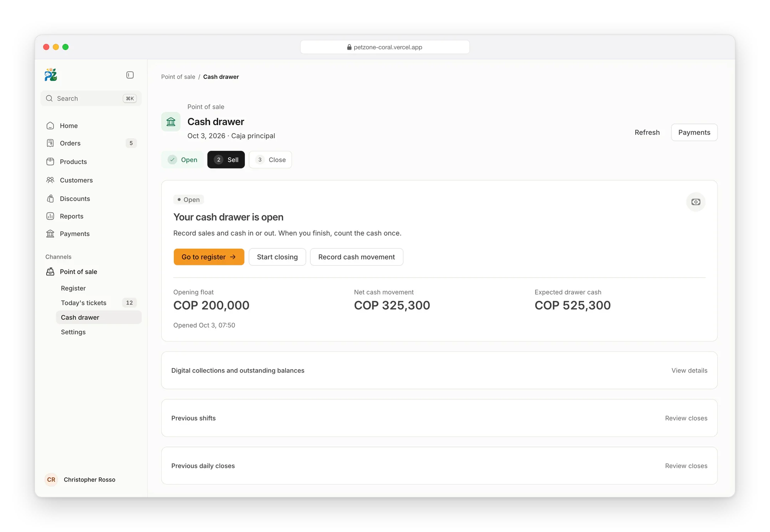Select the Sell step tab
Screen dimensions: 770x532
226,160
